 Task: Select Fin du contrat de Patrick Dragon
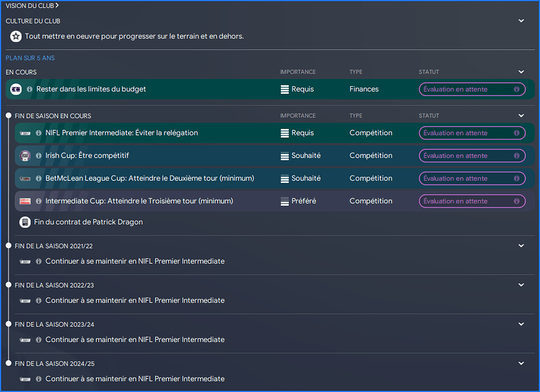[x=88, y=222]
